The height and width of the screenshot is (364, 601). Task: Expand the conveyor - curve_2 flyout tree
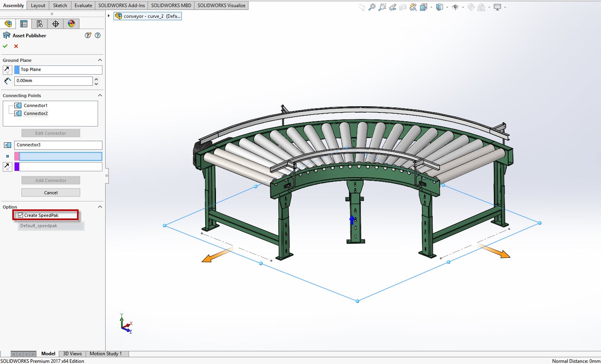(x=109, y=16)
